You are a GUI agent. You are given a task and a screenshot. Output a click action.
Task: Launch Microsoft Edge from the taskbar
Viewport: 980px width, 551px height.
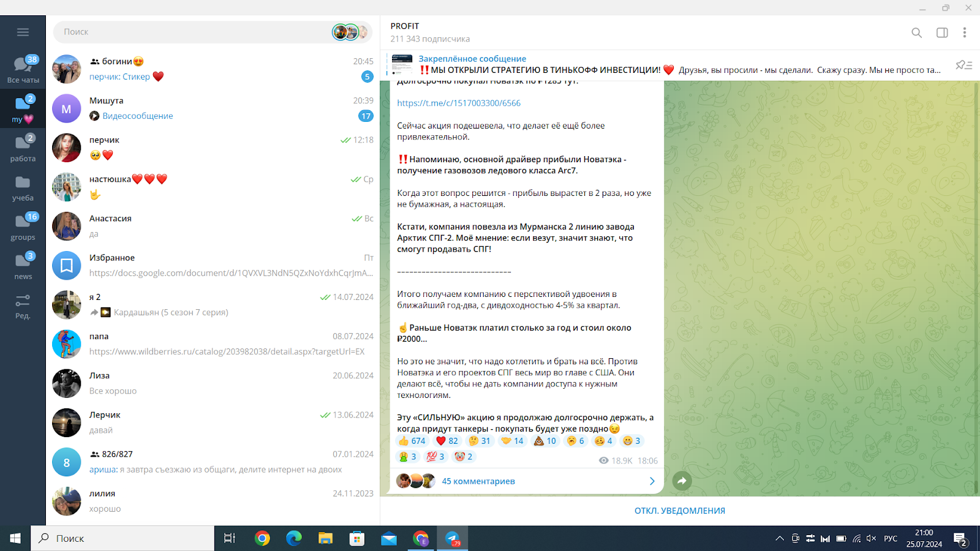coord(294,538)
